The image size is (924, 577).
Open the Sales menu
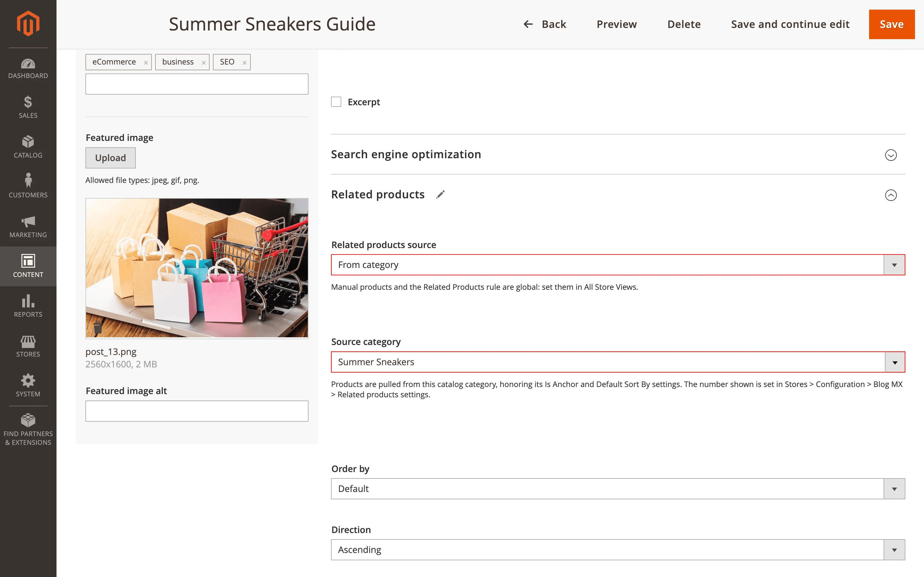pyautogui.click(x=28, y=108)
